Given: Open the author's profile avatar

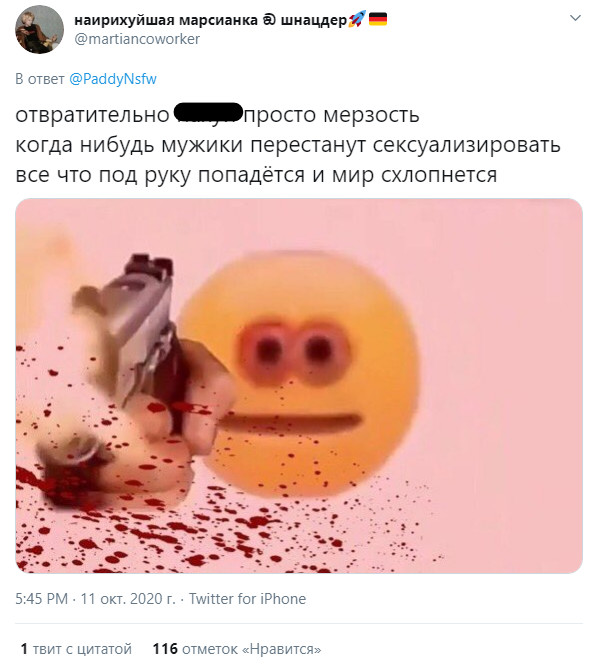Looking at the screenshot, I should (40, 29).
